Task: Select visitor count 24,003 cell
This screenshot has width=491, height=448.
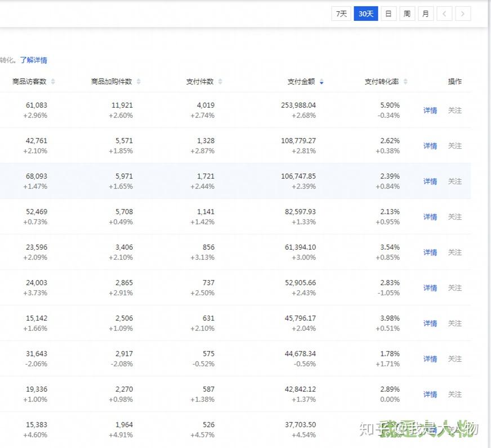Action: [x=37, y=282]
